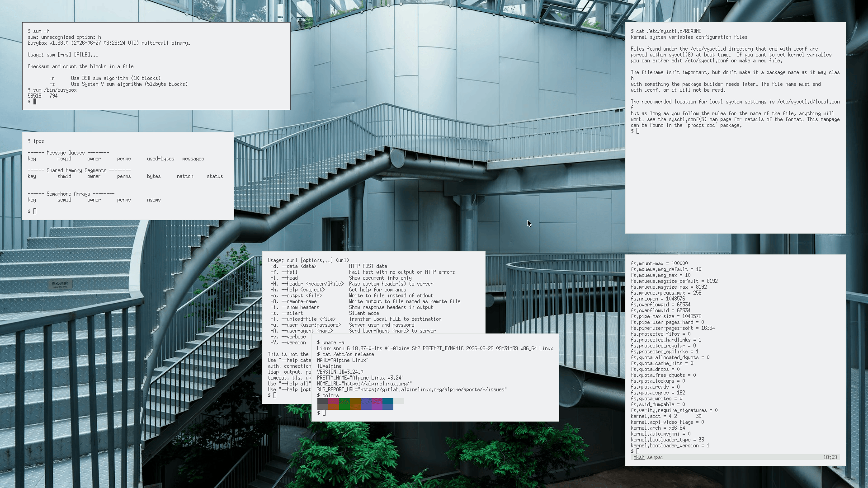Click the "Usage: sum [-rs] [FILE]..." line
Image resolution: width=868 pixels, height=488 pixels.
click(63, 55)
